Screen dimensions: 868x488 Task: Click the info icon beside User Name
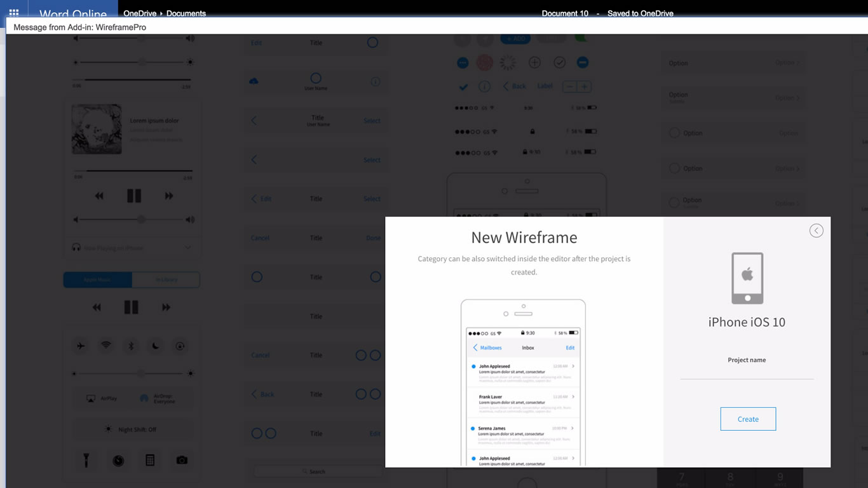tap(376, 81)
